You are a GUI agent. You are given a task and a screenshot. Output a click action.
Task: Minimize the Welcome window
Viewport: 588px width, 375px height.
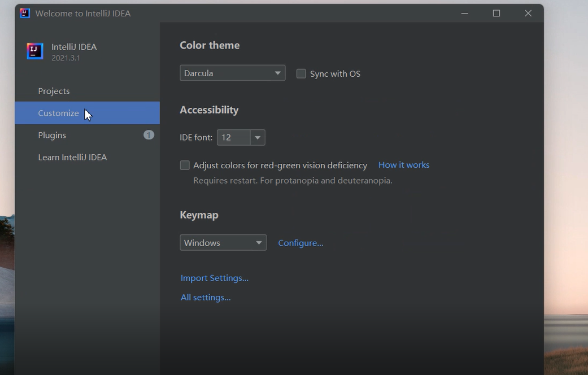pos(465,14)
